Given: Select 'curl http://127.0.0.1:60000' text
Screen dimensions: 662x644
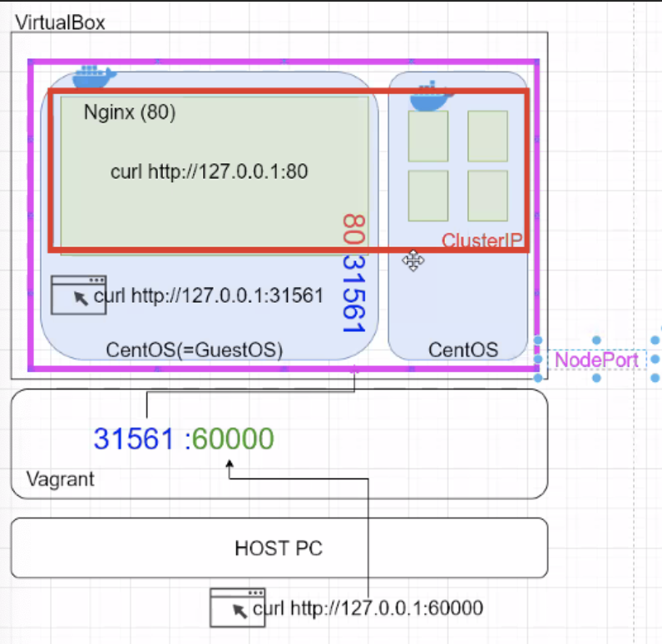Looking at the screenshot, I should (368, 608).
